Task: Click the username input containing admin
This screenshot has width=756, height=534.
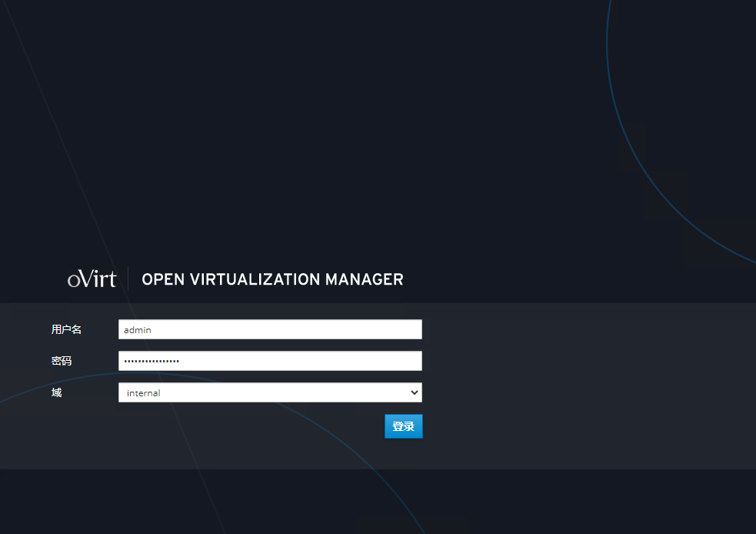Action: click(269, 329)
